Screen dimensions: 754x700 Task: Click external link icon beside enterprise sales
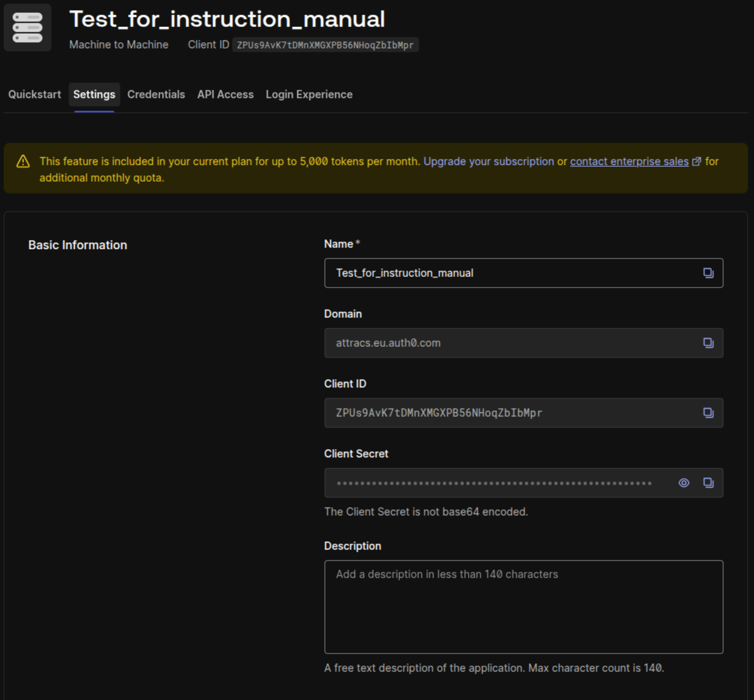click(x=696, y=162)
